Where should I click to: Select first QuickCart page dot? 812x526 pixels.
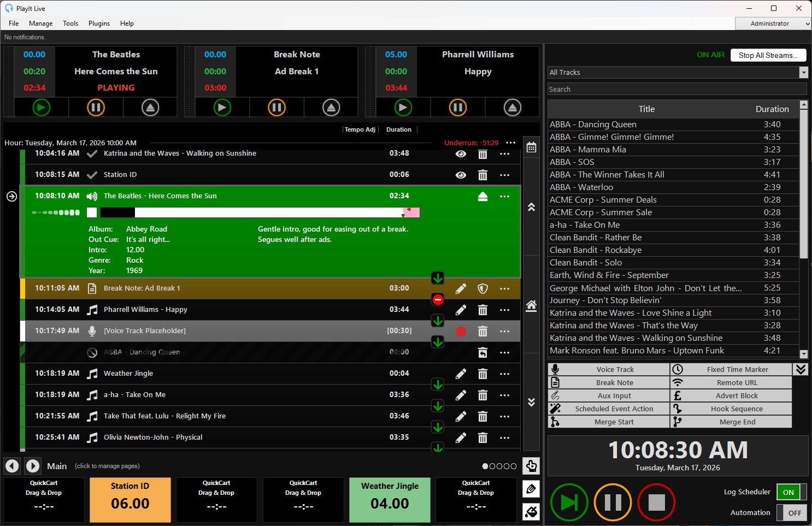(485, 466)
